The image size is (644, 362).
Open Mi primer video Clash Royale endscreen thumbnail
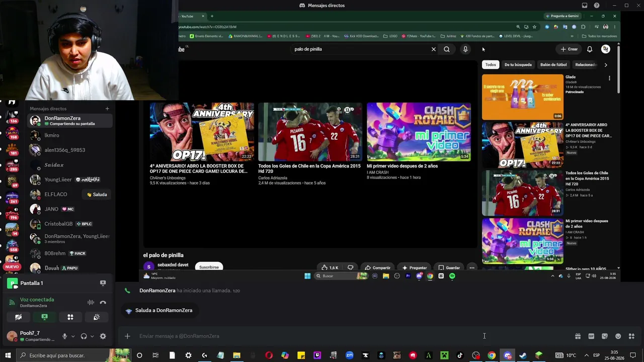[x=419, y=132]
